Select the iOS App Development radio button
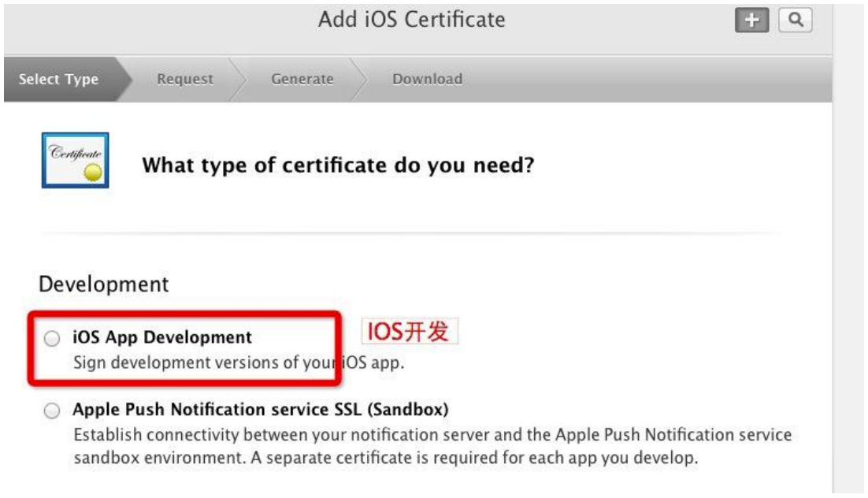 [52, 338]
